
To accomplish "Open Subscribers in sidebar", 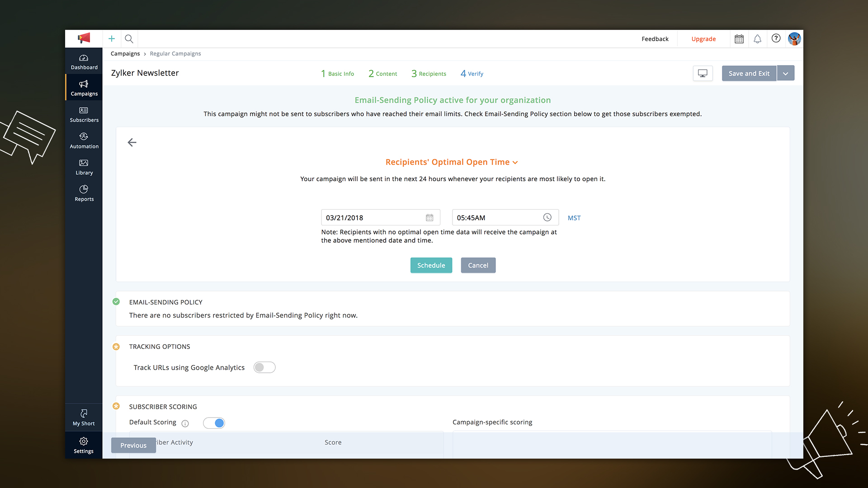I will [84, 115].
